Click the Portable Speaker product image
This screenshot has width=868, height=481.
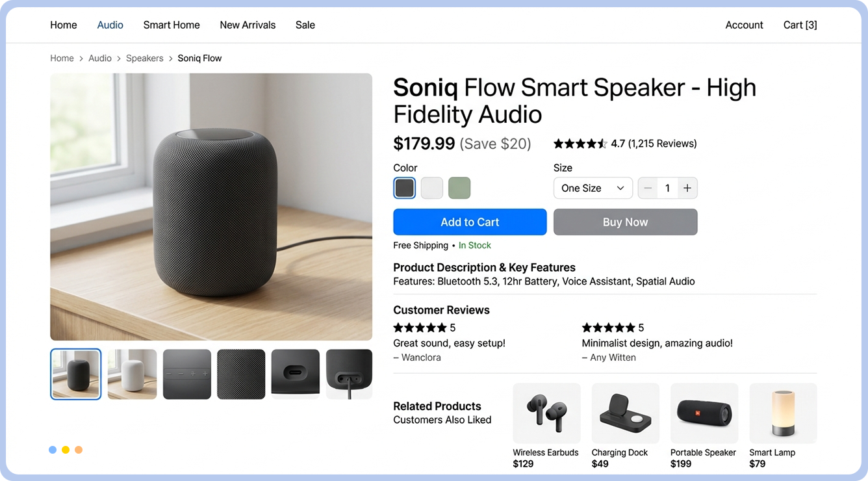(704, 413)
